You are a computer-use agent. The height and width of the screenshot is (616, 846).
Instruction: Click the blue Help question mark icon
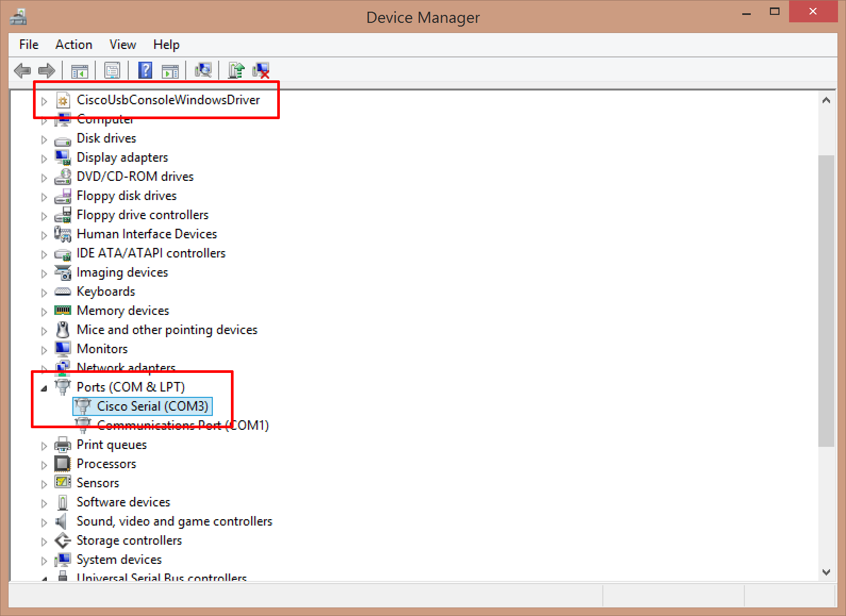pos(145,70)
